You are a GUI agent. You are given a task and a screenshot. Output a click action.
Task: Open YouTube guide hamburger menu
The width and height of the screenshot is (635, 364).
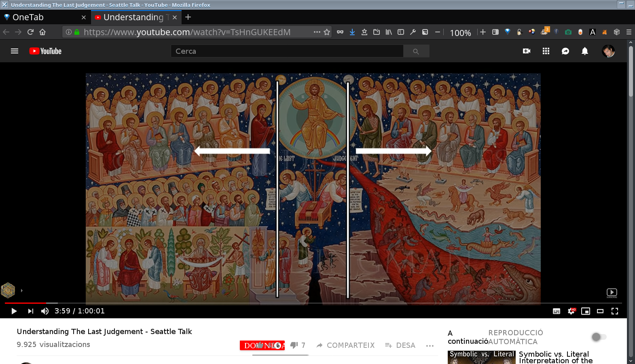click(x=15, y=51)
